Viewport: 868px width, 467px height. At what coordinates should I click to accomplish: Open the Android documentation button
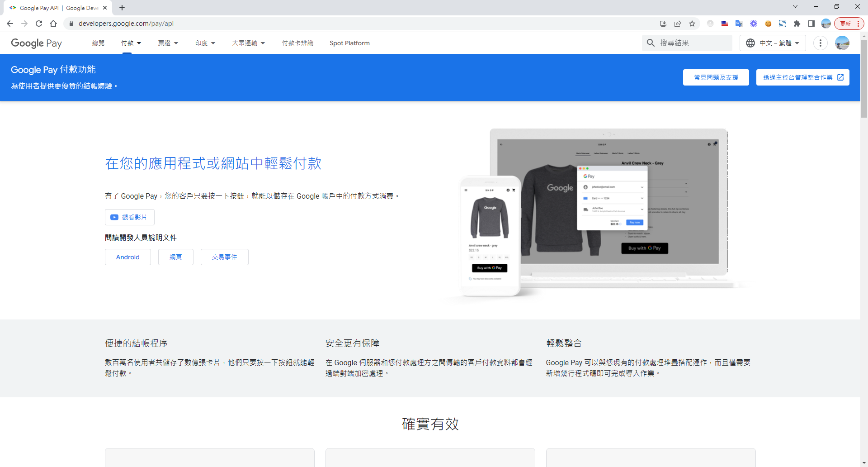[128, 257]
